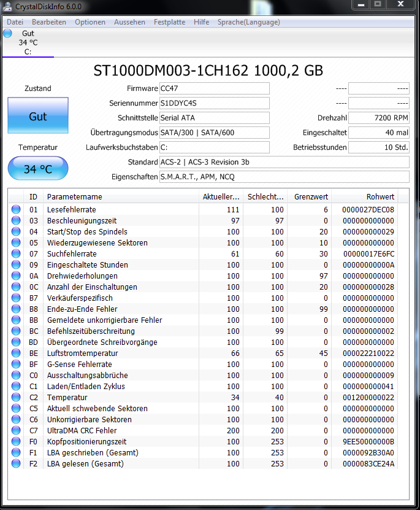Click the status orb for Gemeldete unkorrigierbare Fehler
420x510 pixels.
click(x=16, y=320)
